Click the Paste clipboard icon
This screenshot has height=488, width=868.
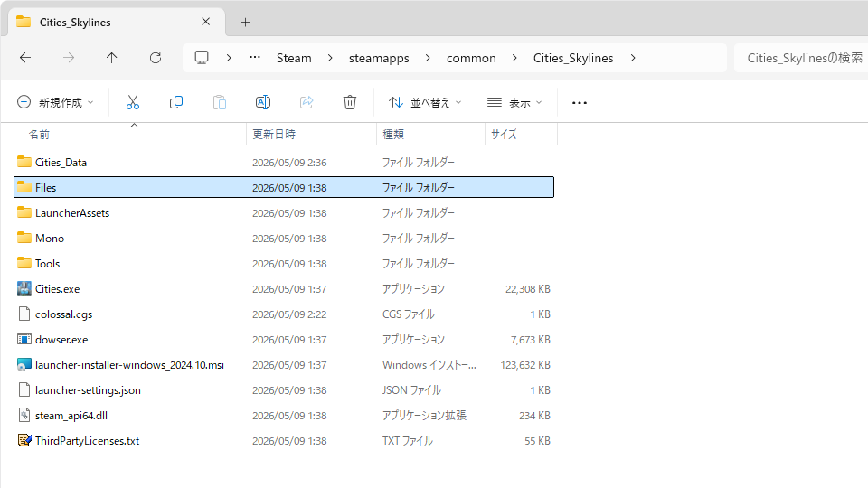coord(220,102)
